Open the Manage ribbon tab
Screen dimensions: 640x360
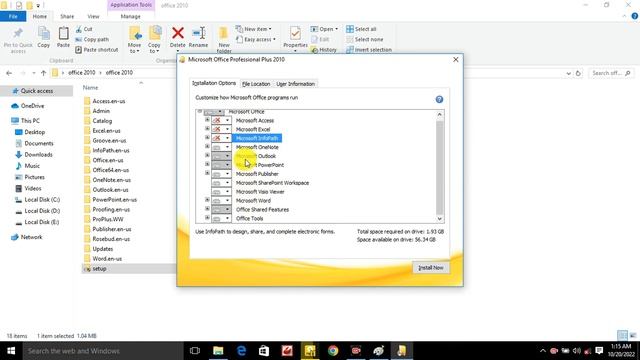pos(131,16)
